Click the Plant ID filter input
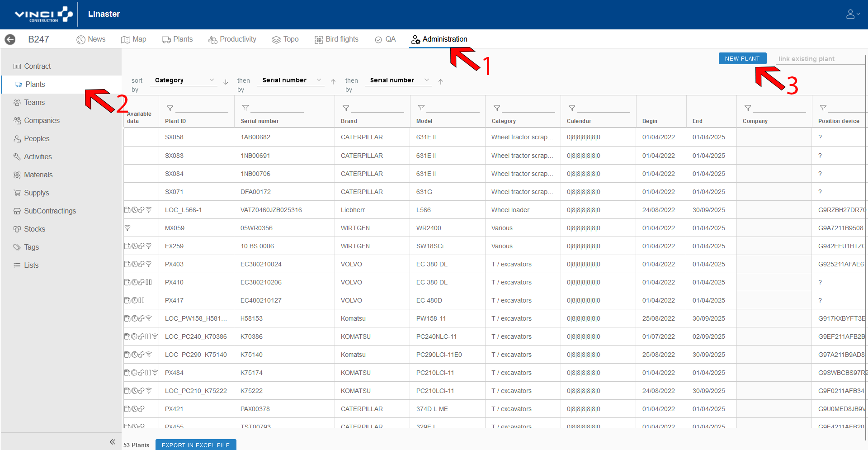Screen dimensions: 868x450 (x=202, y=108)
